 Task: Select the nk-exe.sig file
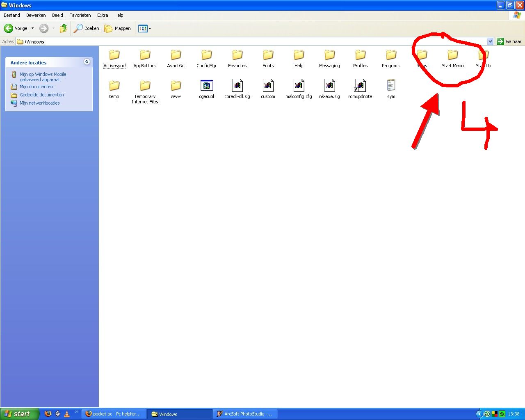click(329, 89)
